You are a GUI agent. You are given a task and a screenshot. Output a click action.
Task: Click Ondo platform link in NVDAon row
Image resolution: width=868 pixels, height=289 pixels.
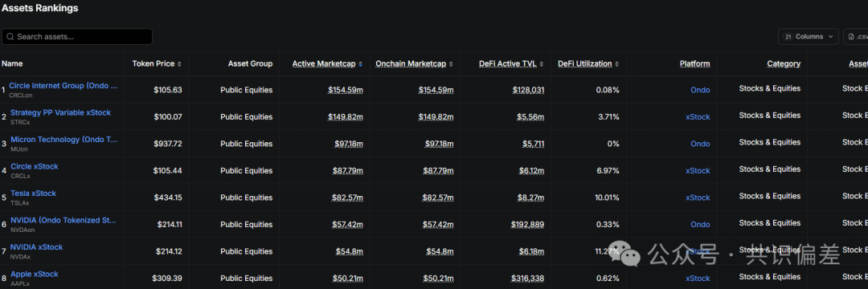point(700,224)
